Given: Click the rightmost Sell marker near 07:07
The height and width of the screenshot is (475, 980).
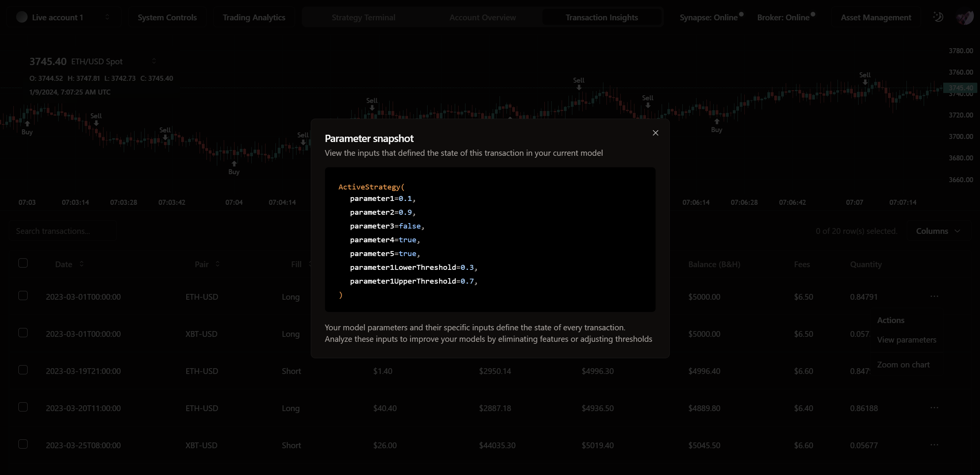Looking at the screenshot, I should click(865, 78).
